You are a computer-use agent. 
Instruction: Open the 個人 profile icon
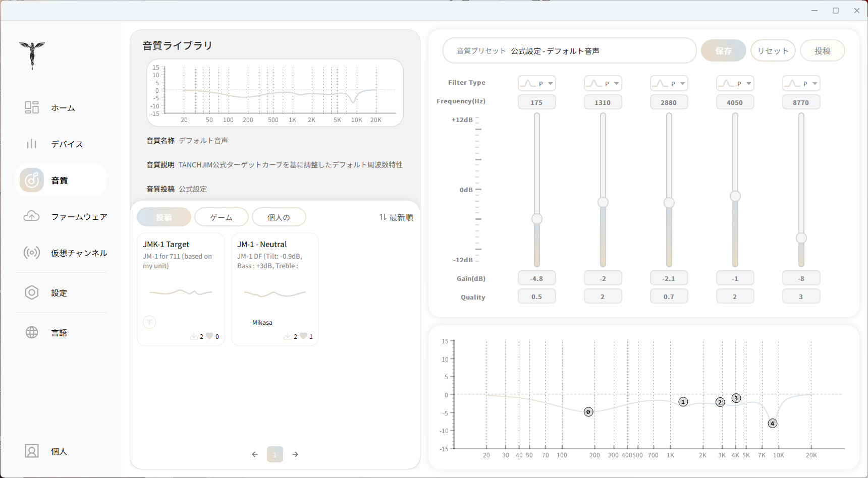coord(32,451)
